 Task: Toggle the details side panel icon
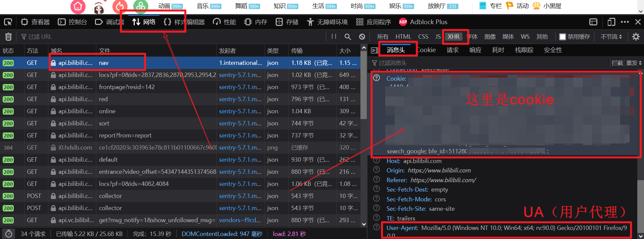point(375,50)
